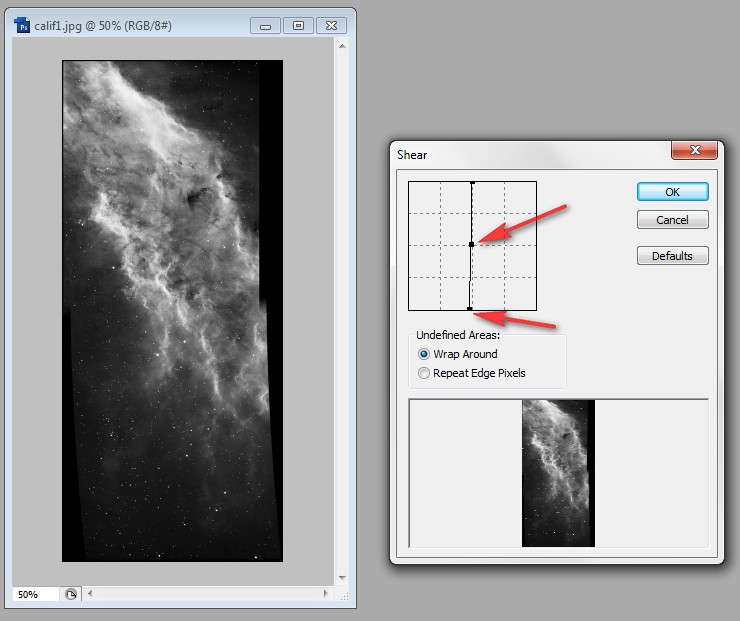The width and height of the screenshot is (740, 621).
Task: Click the left arrow on the horizontal scrollbar
Action: (x=91, y=594)
